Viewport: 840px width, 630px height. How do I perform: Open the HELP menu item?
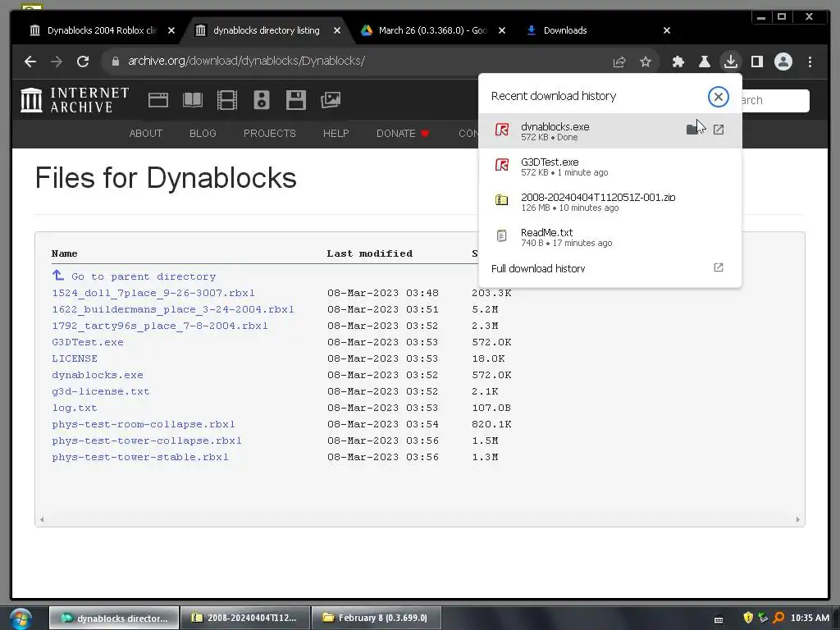[x=336, y=134]
